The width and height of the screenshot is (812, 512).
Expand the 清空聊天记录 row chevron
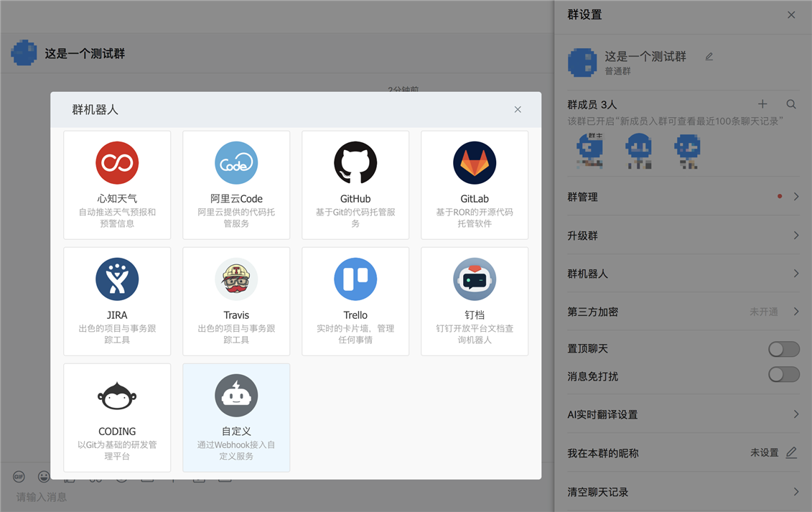pos(796,491)
